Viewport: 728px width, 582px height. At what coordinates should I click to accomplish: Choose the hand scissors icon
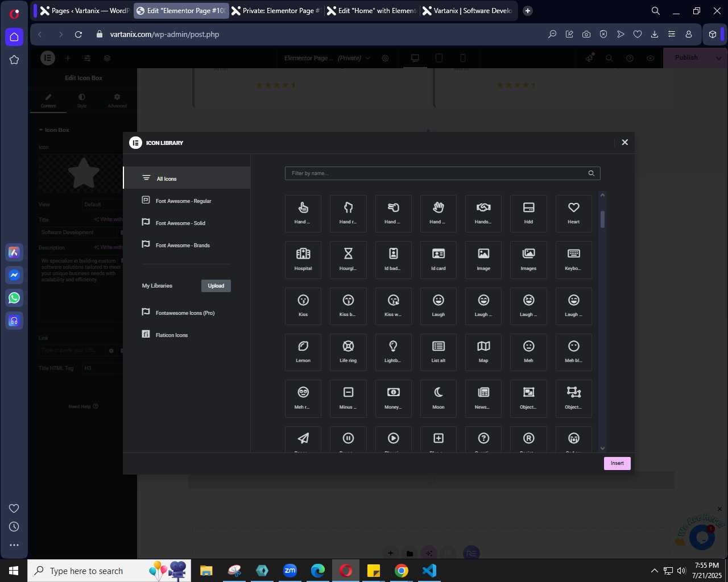[393, 214]
